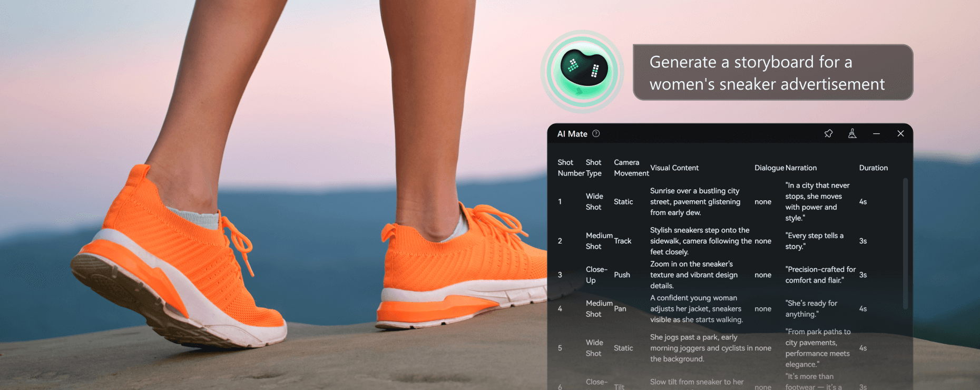980x390 pixels.
Task: Close the AI Mate panel
Action: (x=900, y=134)
